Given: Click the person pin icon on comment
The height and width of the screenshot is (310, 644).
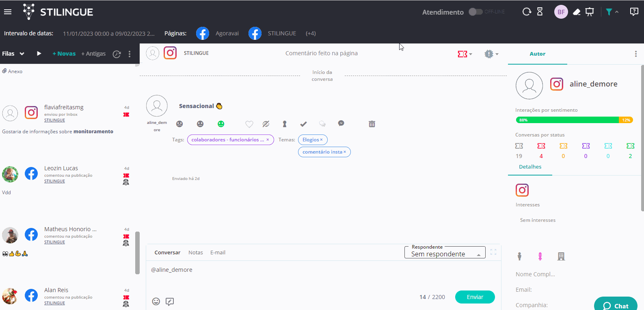Looking at the screenshot, I should click(285, 124).
